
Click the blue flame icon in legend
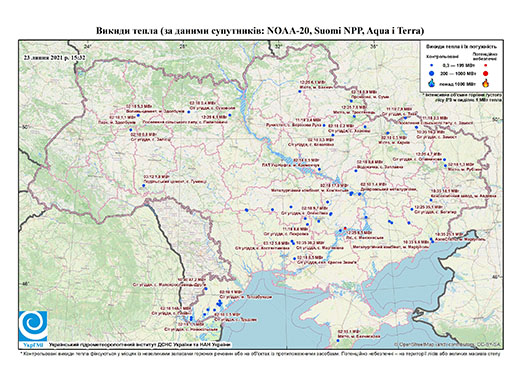pos(432,83)
